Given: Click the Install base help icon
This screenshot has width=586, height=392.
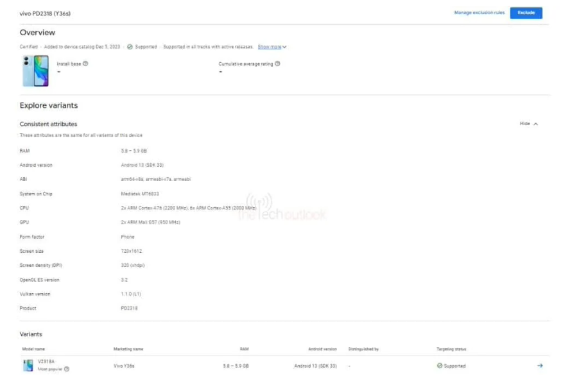Looking at the screenshot, I should [x=84, y=62].
